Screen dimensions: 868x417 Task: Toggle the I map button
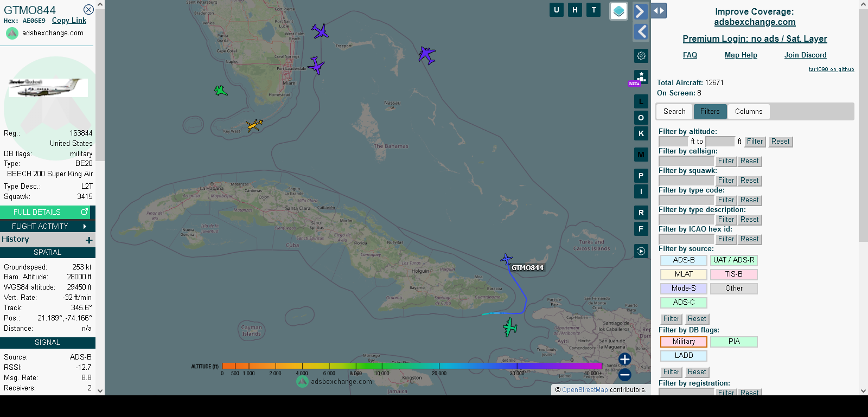pyautogui.click(x=641, y=191)
